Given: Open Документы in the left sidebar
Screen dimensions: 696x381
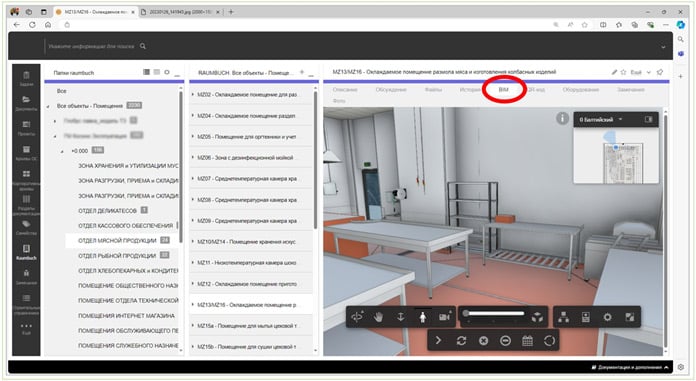Looking at the screenshot, I should coord(26,103).
